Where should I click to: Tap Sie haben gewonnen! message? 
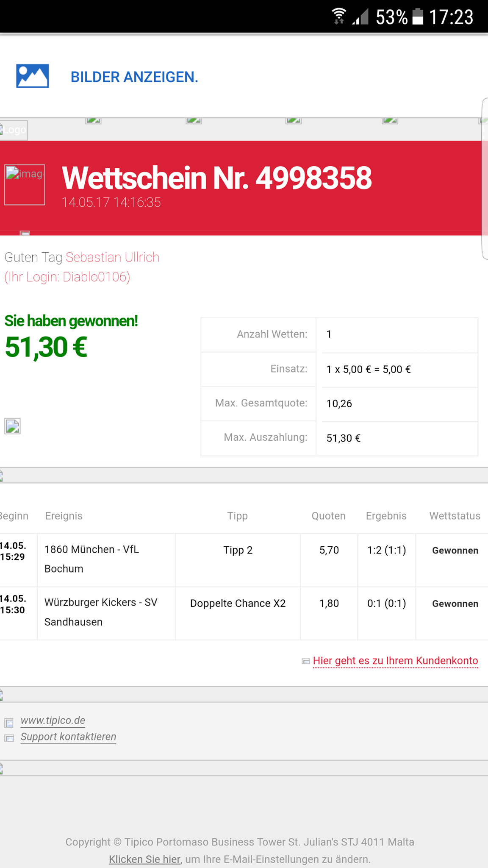pos(71,321)
